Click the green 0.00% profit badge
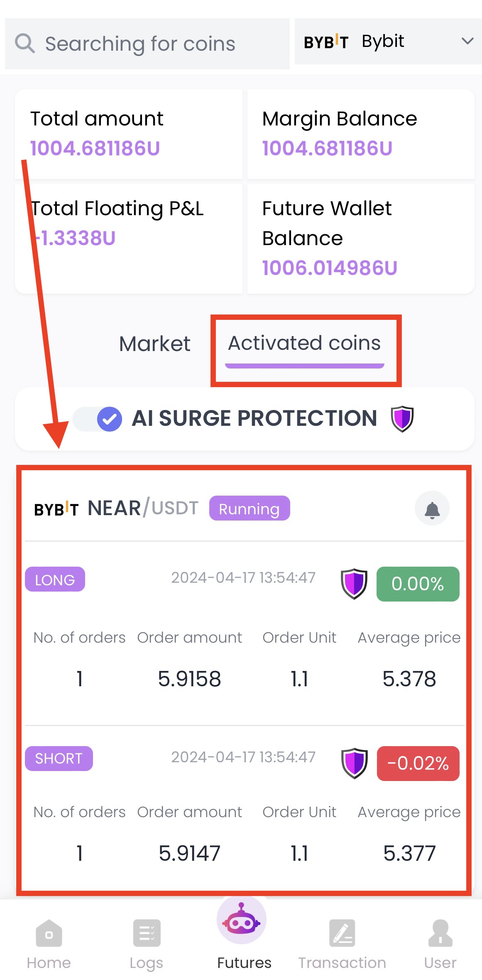 coord(418,584)
